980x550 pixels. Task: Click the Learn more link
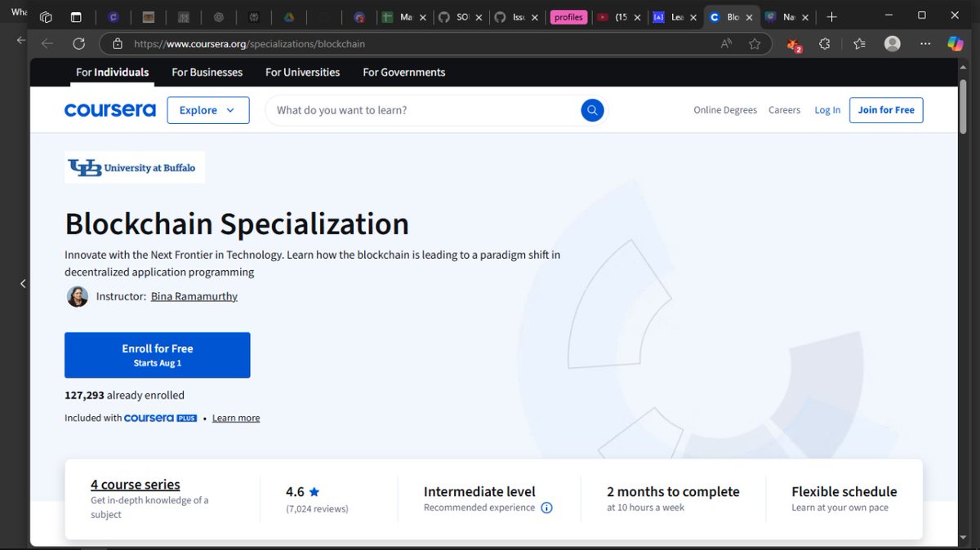point(236,418)
